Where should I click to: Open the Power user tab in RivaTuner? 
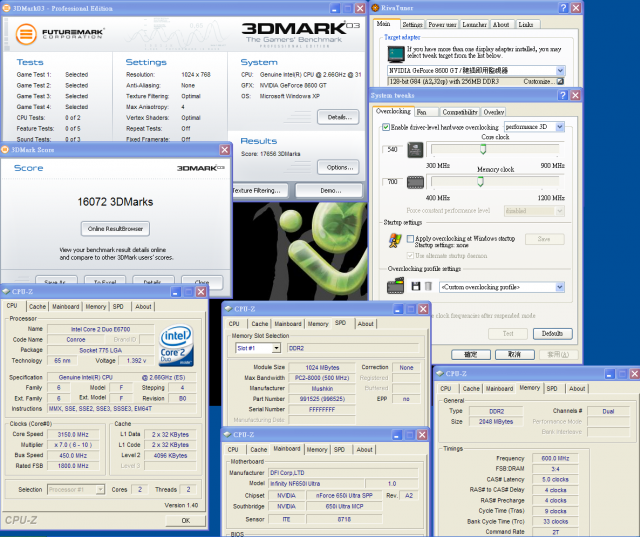tap(442, 24)
